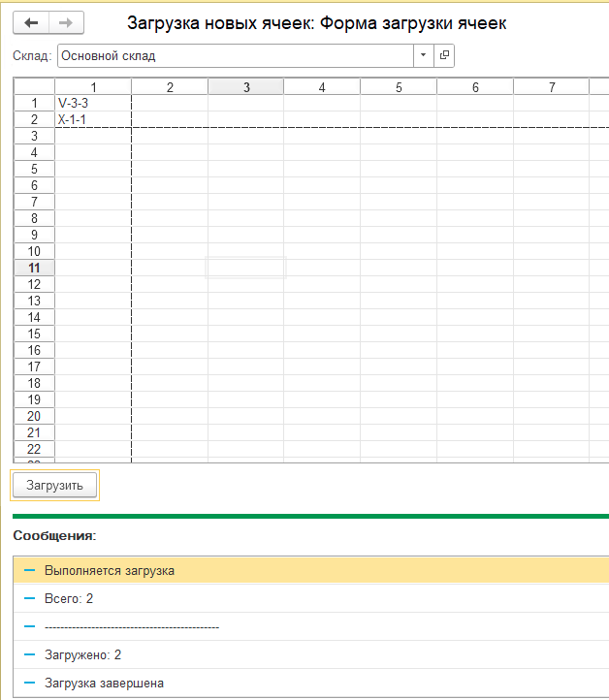The height and width of the screenshot is (700, 609).
Task: Select row header 14
Action: pos(34,317)
